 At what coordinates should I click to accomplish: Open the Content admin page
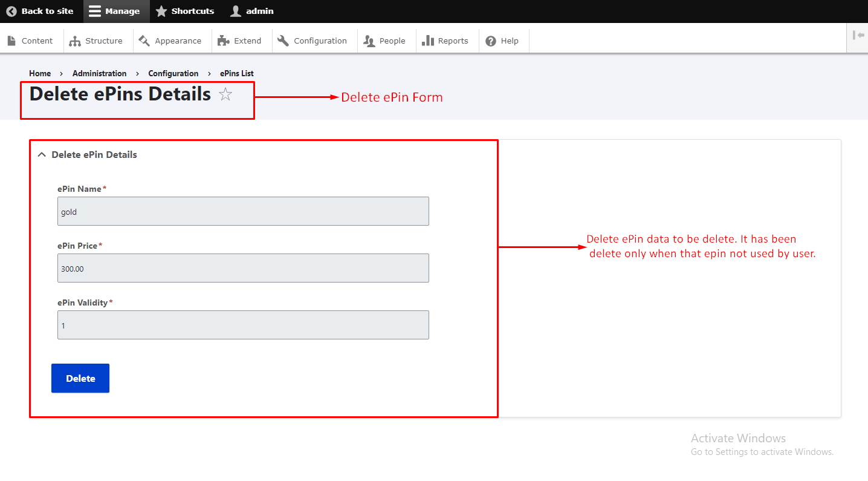pos(30,41)
